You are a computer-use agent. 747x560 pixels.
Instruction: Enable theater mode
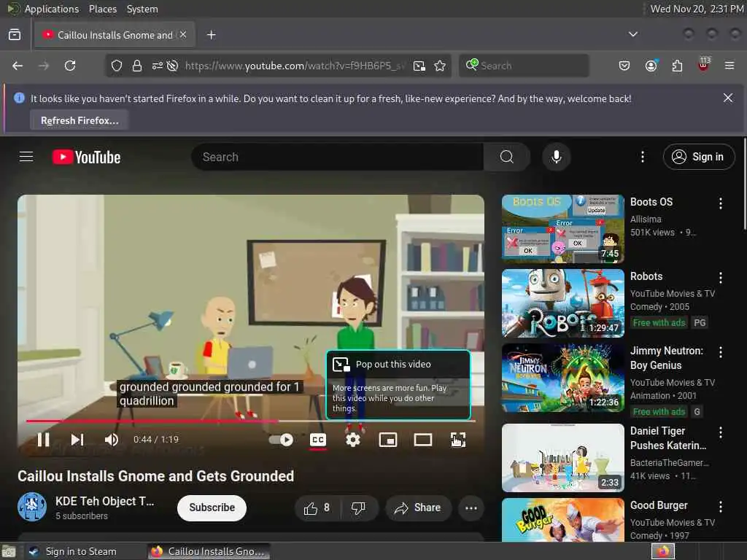pos(423,440)
